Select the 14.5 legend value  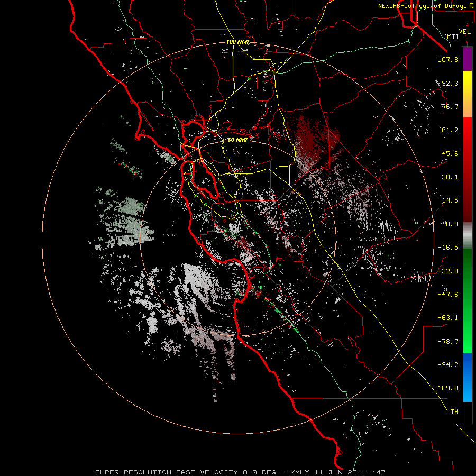click(450, 200)
